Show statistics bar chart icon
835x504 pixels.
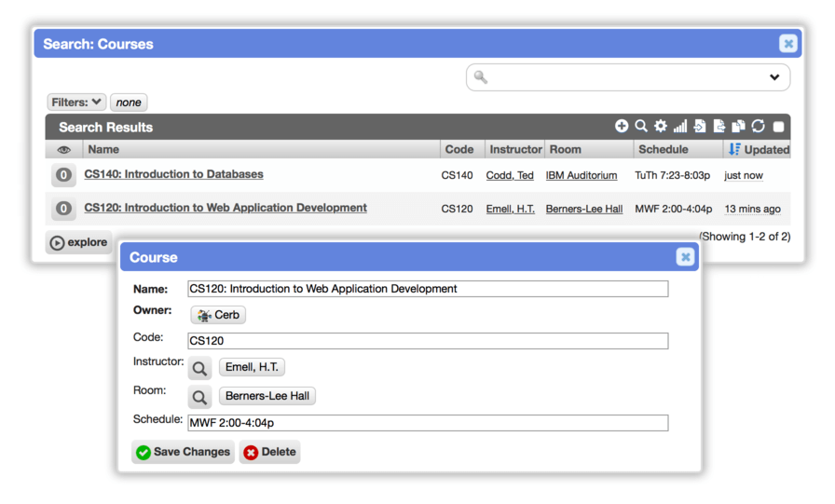click(x=680, y=126)
